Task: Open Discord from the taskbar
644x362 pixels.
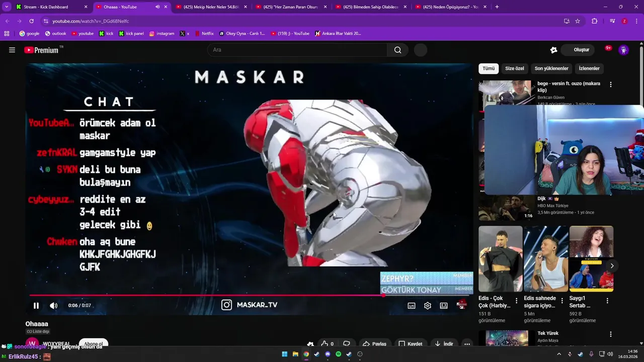Action: [328, 354]
